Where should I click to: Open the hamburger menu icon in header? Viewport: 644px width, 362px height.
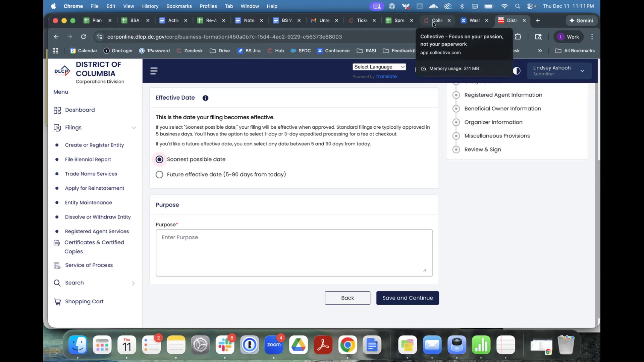point(154,71)
